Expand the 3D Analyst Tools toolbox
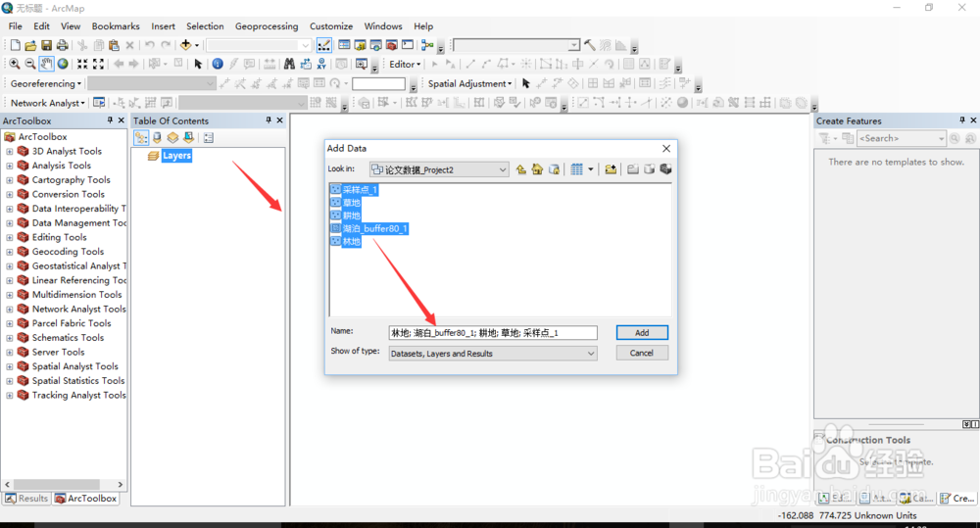The image size is (980, 528). pyautogui.click(x=10, y=151)
